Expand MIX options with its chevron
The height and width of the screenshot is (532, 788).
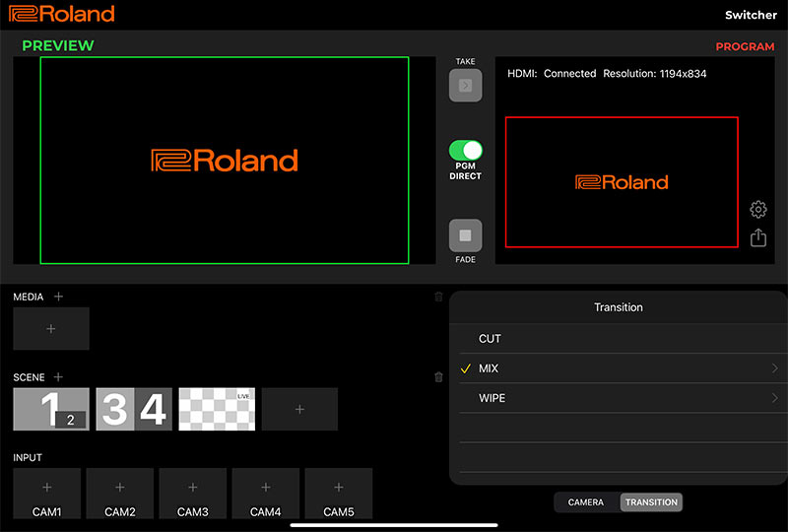pos(774,368)
